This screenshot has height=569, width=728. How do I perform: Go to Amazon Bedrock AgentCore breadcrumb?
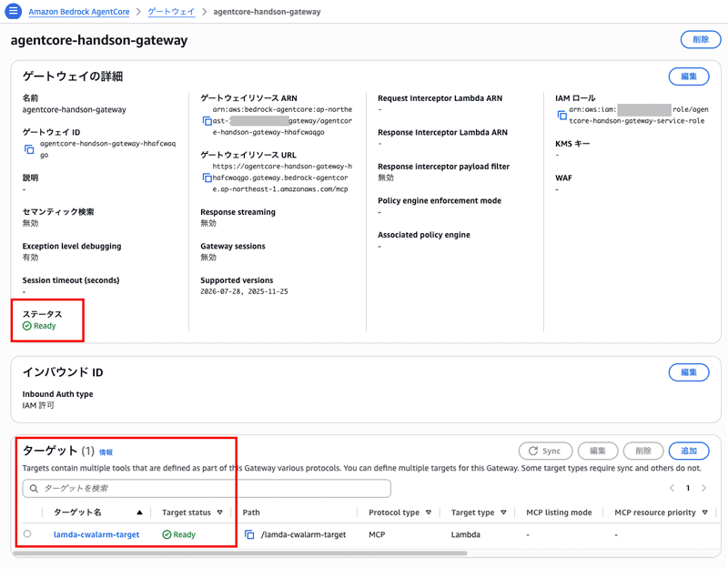click(79, 12)
